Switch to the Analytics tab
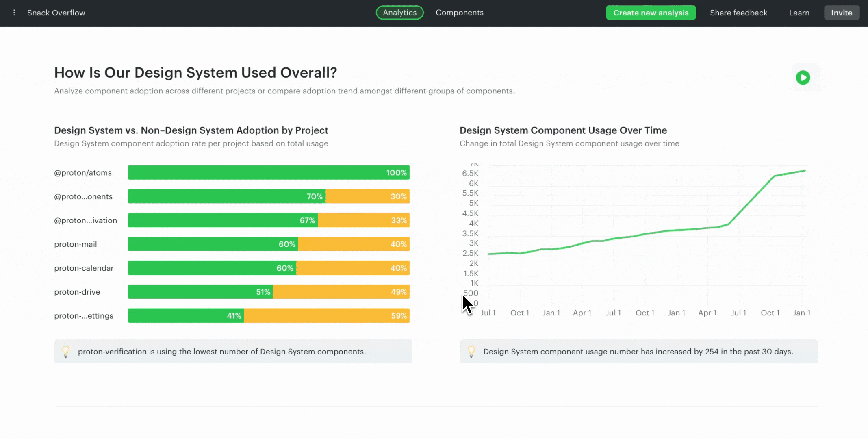 click(x=399, y=13)
